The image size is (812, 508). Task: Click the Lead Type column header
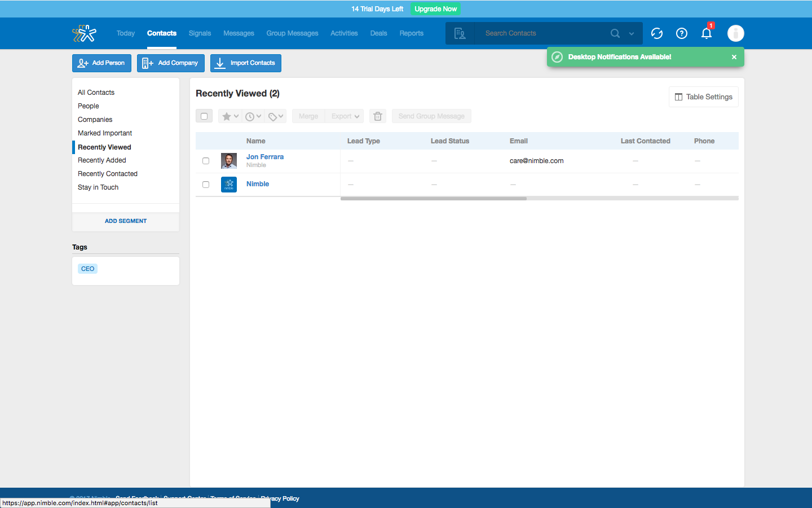[364, 141]
